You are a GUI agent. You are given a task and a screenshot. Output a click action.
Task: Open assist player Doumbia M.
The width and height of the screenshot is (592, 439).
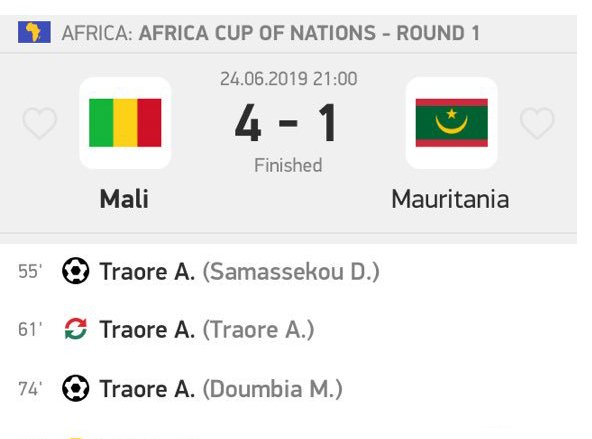273,388
